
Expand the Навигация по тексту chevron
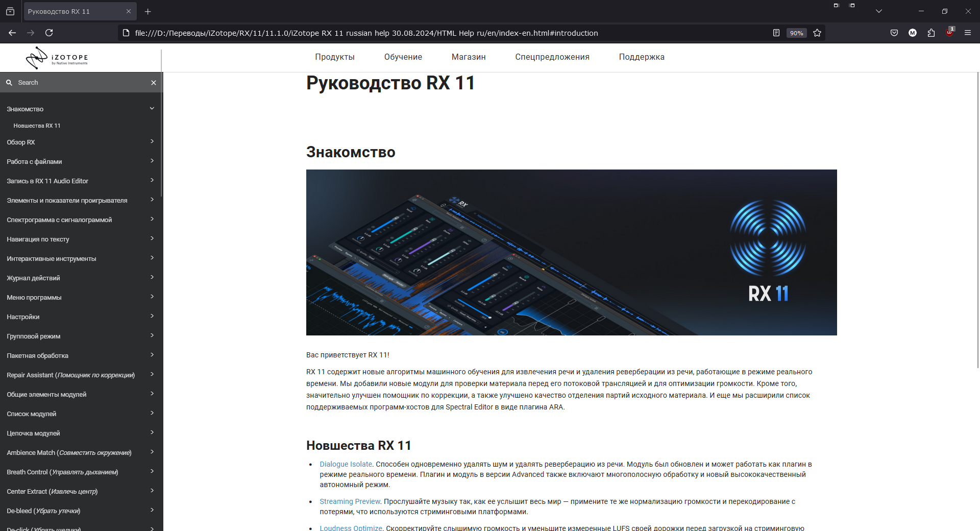(152, 238)
